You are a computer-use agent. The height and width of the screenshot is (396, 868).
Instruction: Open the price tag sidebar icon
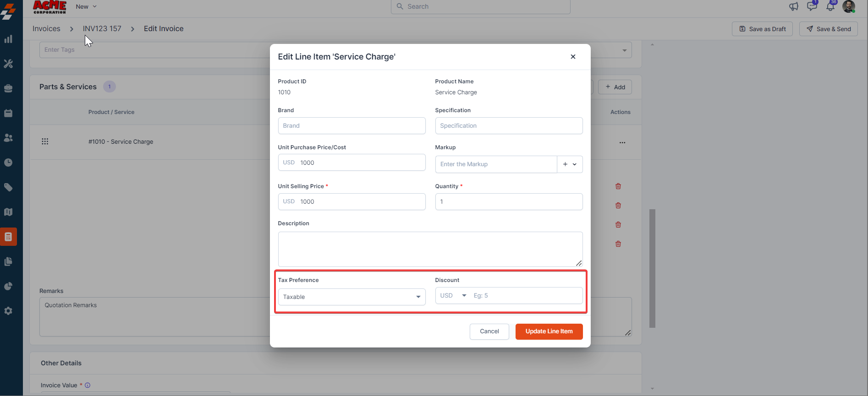click(8, 187)
